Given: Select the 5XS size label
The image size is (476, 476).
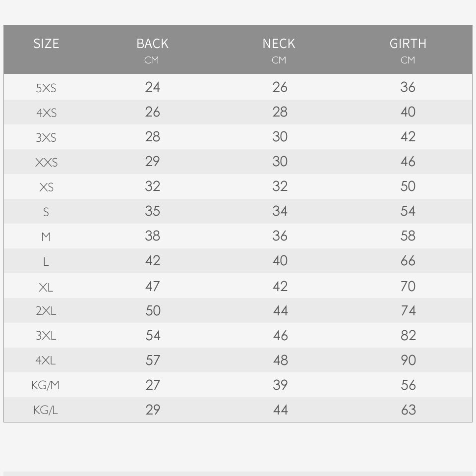Looking at the screenshot, I should coord(46,88).
